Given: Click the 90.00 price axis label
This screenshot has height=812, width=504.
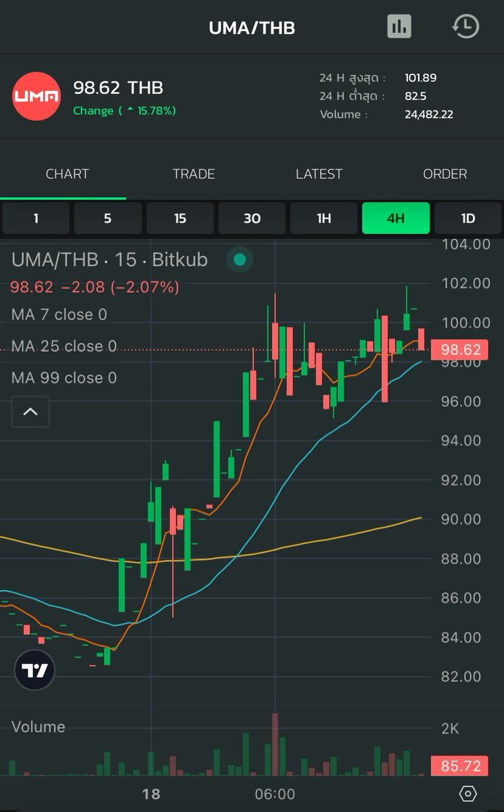Looking at the screenshot, I should click(x=461, y=519).
